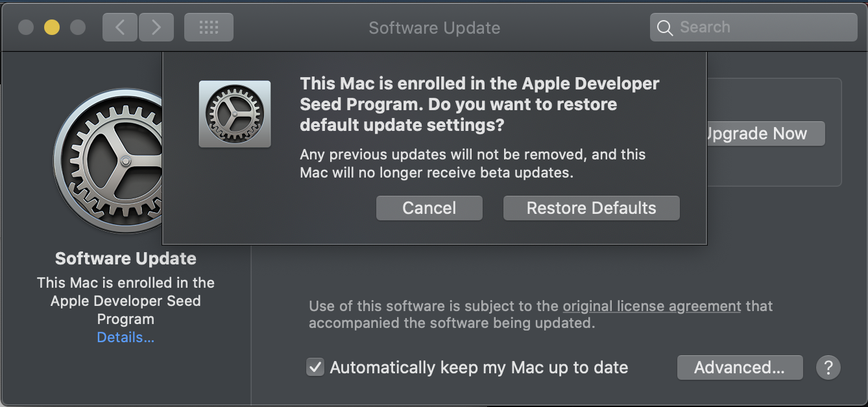Click the gear icon in the dialog
This screenshot has height=407, width=868.
pyautogui.click(x=235, y=114)
